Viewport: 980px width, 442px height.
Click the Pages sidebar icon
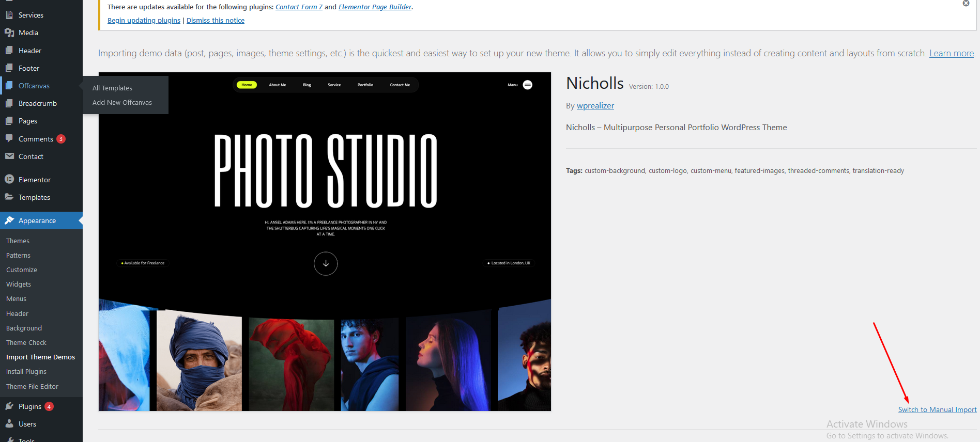(x=9, y=121)
